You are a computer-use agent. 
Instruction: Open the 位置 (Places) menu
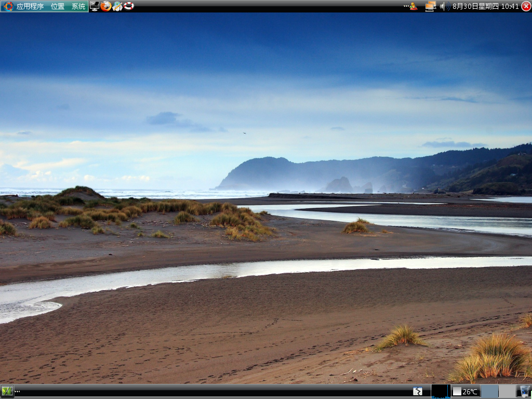(57, 6)
